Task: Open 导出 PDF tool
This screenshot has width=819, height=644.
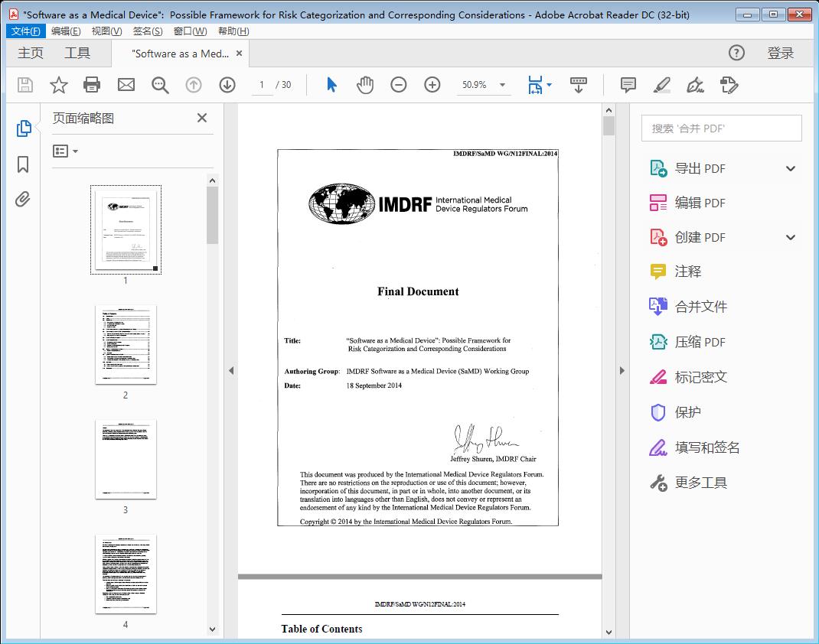Action: coord(687,168)
